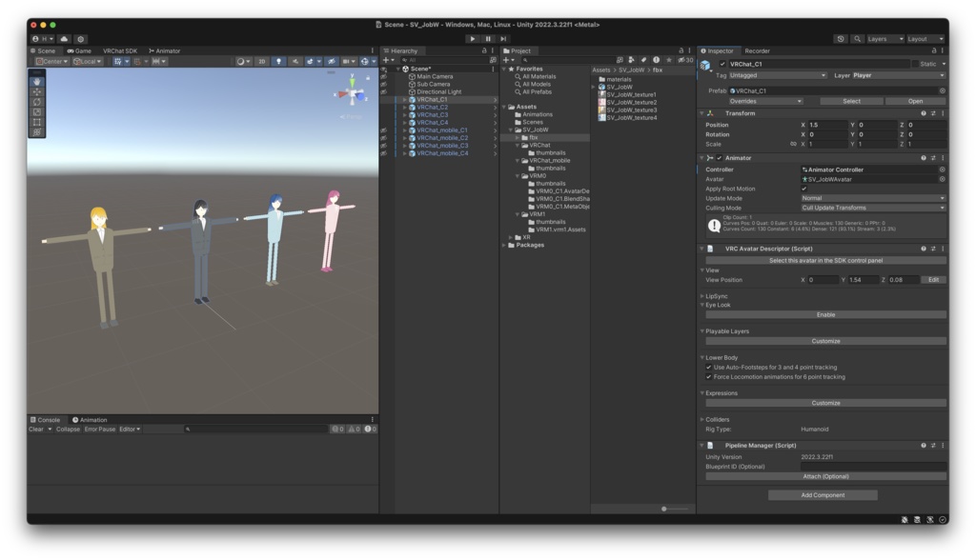Select the Rotate tool in scene toolbar

37,101
